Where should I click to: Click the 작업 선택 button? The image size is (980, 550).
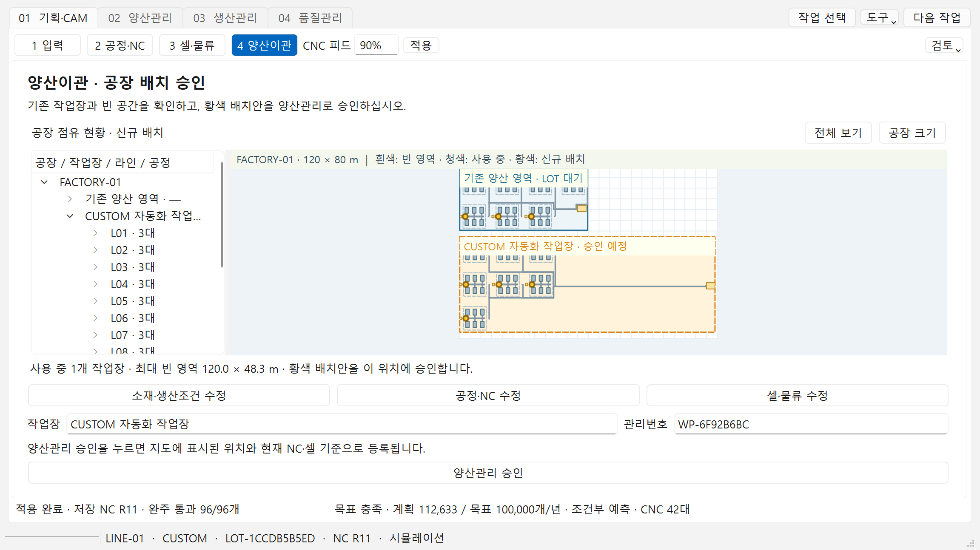(x=822, y=18)
